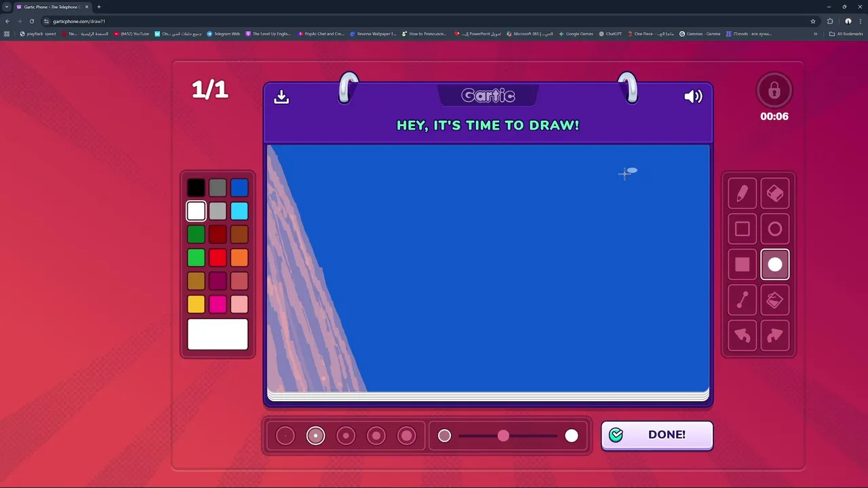Open the Chrome three-dot menu
This screenshot has width=868, height=488.
click(x=861, y=21)
